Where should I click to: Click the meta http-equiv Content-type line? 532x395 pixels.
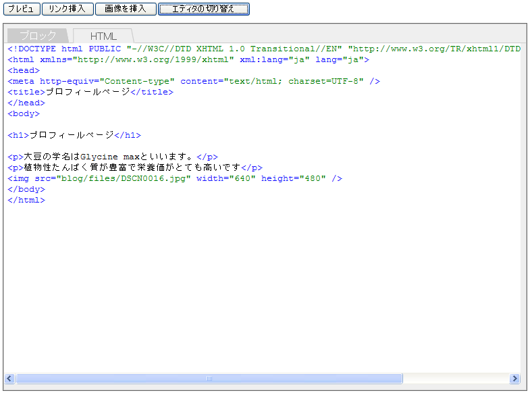[194, 82]
